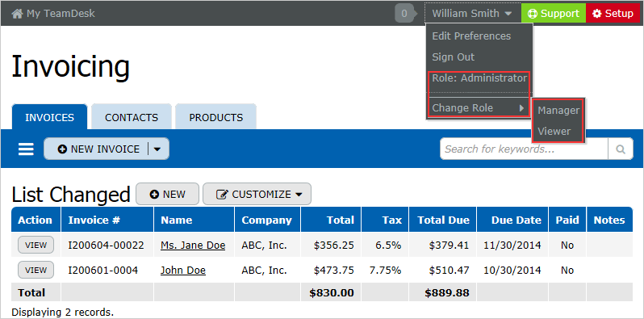Sort by the Total column header
The width and height of the screenshot is (644, 319).
pos(331,220)
